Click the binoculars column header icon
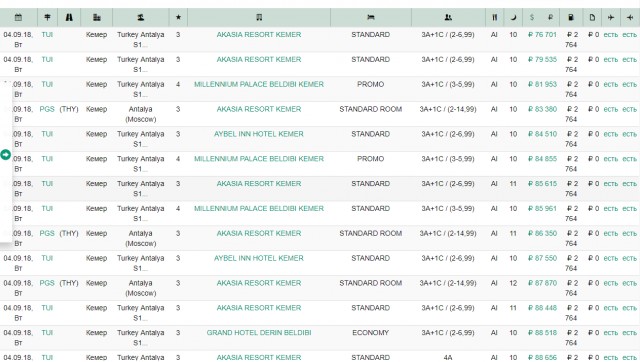 pyautogui.click(x=69, y=17)
